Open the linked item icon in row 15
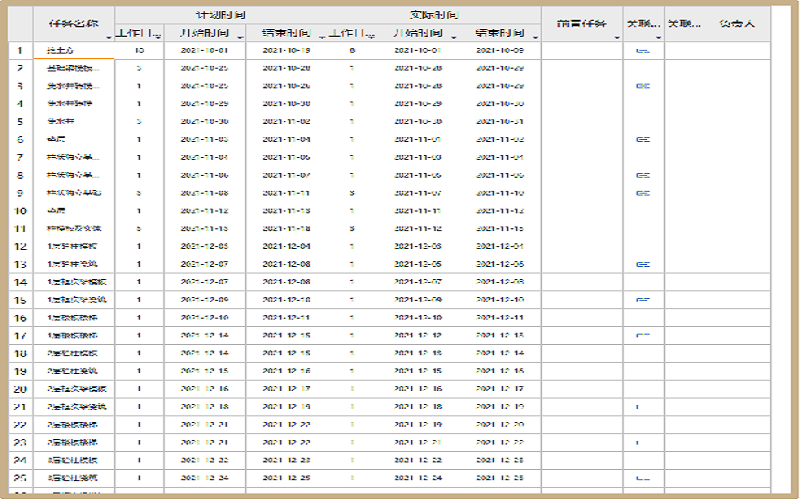 pos(643,300)
